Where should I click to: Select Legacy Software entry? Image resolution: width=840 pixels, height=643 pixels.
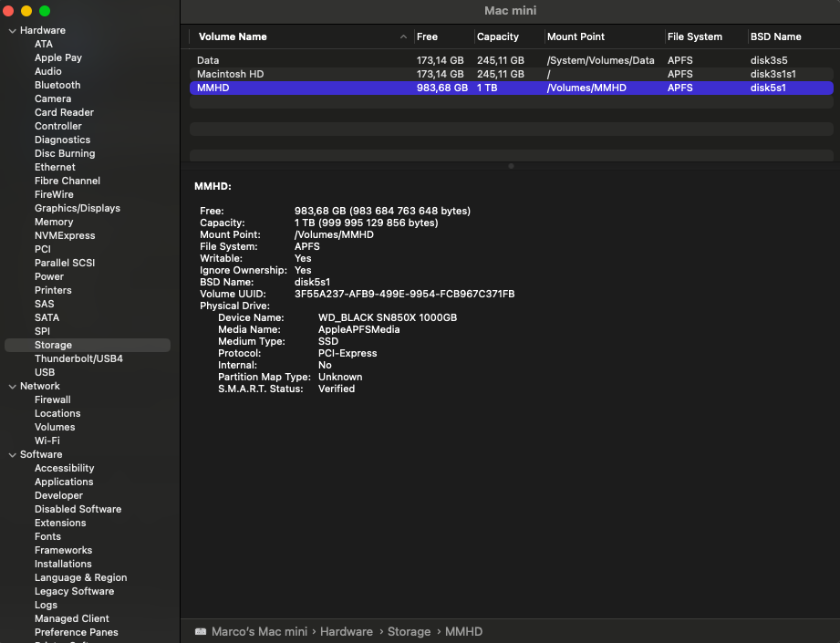pos(75,591)
